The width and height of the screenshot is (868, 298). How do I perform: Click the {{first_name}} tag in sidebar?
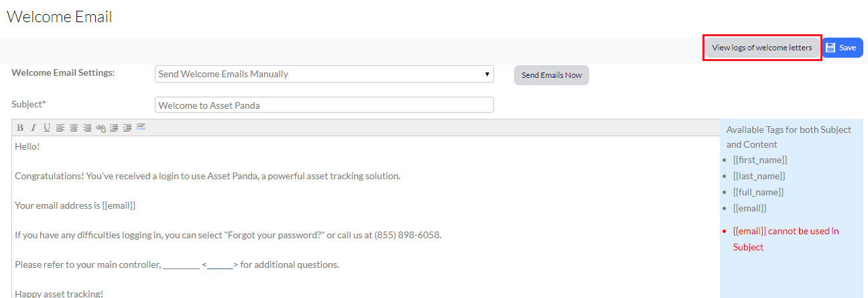[760, 160]
